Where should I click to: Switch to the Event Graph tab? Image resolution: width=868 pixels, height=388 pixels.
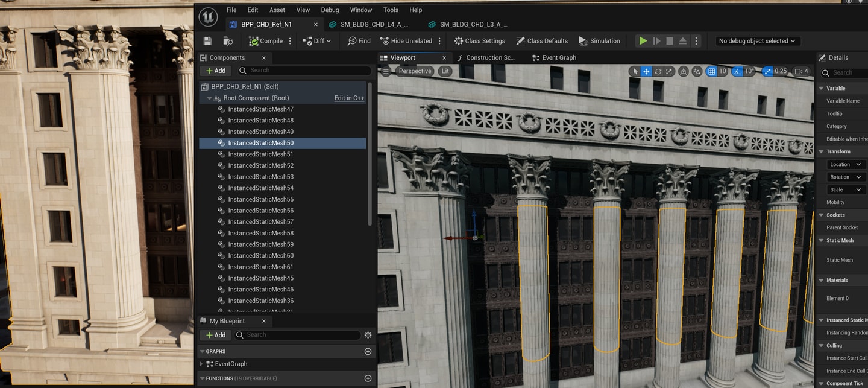559,58
